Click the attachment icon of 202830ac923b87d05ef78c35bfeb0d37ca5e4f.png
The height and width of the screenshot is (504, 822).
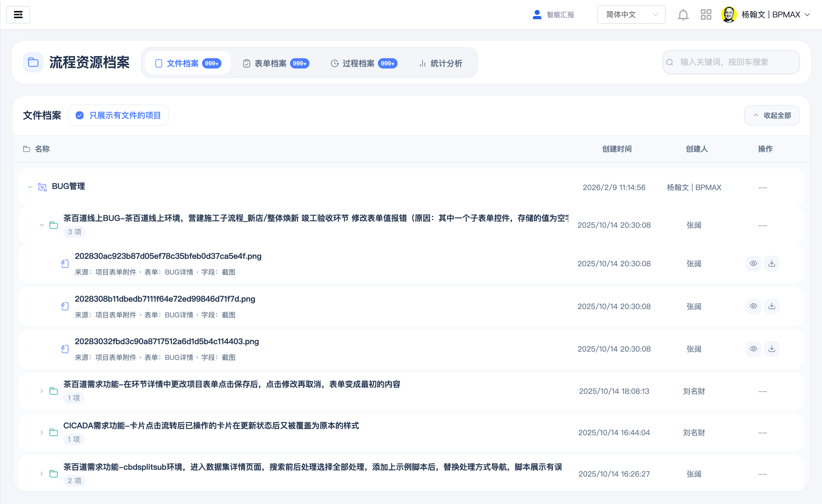click(65, 263)
